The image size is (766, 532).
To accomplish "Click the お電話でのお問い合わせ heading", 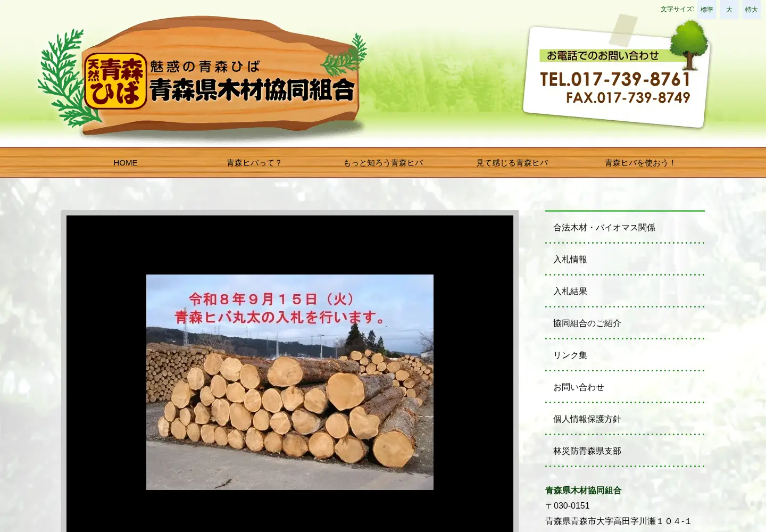I will 603,55.
